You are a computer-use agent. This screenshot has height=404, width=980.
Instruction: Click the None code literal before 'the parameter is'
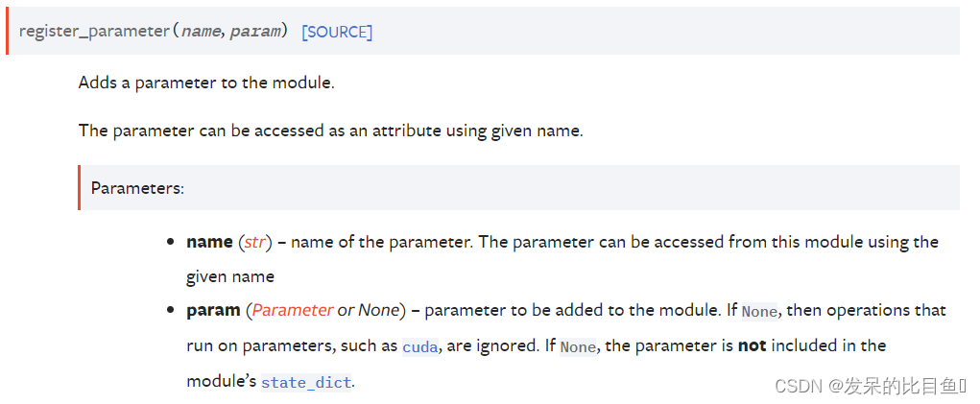coord(578,346)
